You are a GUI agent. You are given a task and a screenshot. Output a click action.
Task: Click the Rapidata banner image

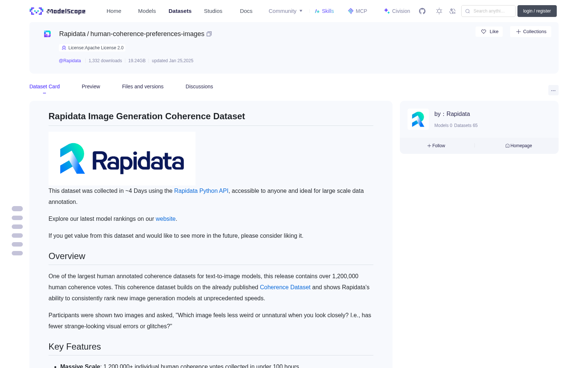tap(122, 159)
